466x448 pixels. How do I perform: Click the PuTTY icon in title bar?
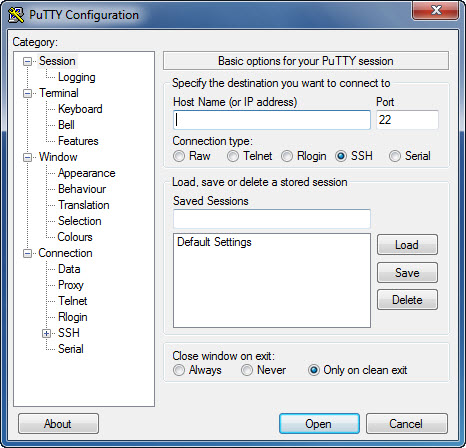(16, 15)
